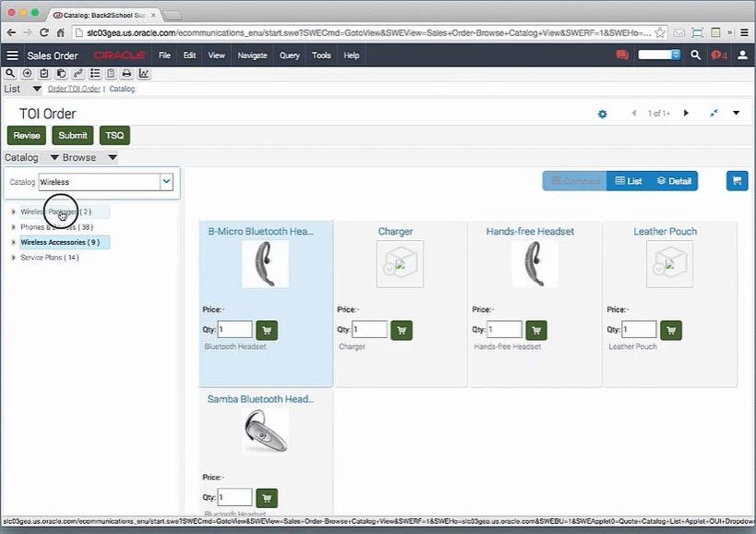756x534 pixels.
Task: Switch catalog view to List
Action: pyautogui.click(x=629, y=180)
